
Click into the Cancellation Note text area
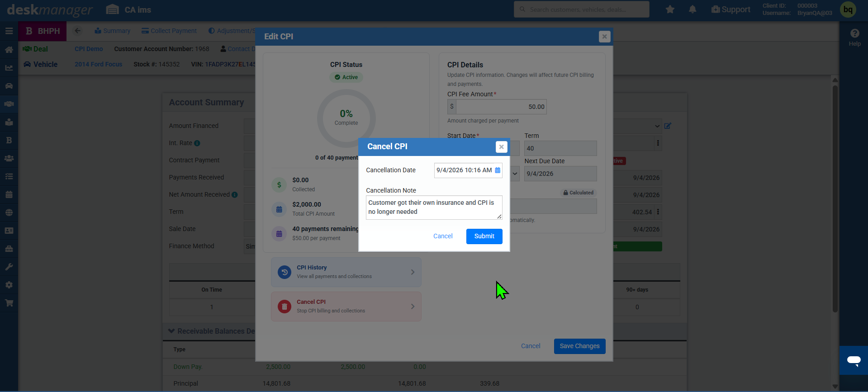coord(434,208)
